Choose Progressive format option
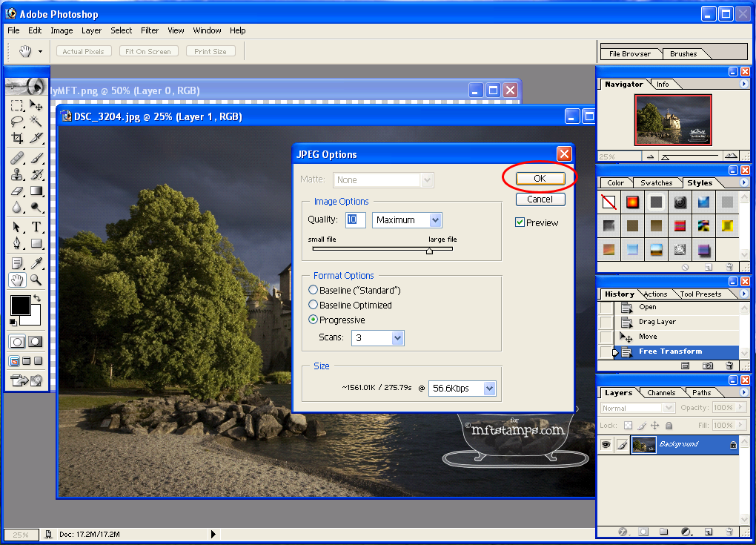The image size is (756, 545). (x=313, y=320)
